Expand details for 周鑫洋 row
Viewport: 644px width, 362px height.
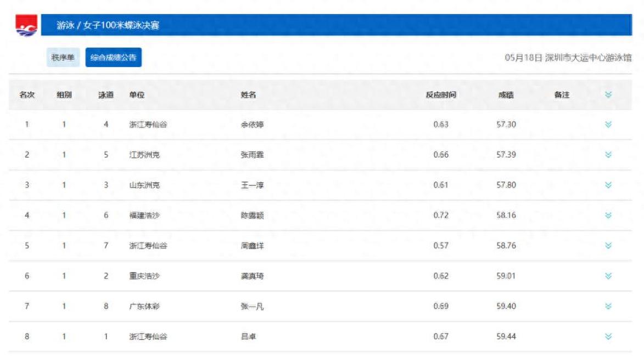tap(608, 245)
